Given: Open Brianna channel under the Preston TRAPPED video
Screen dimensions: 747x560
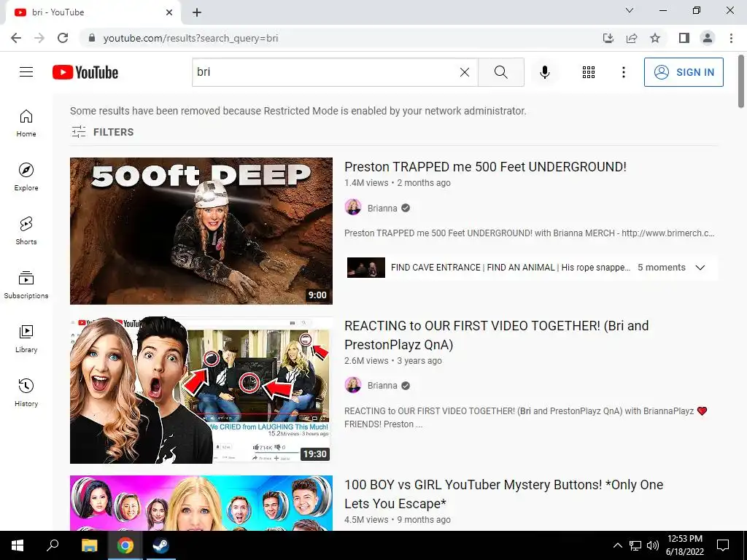Looking at the screenshot, I should pos(382,208).
